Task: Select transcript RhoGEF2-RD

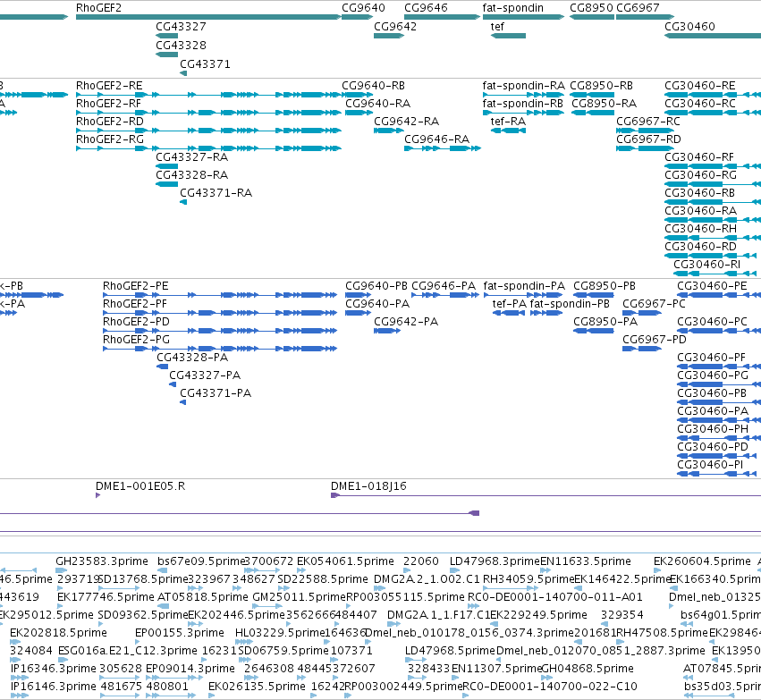Action: coord(110,122)
